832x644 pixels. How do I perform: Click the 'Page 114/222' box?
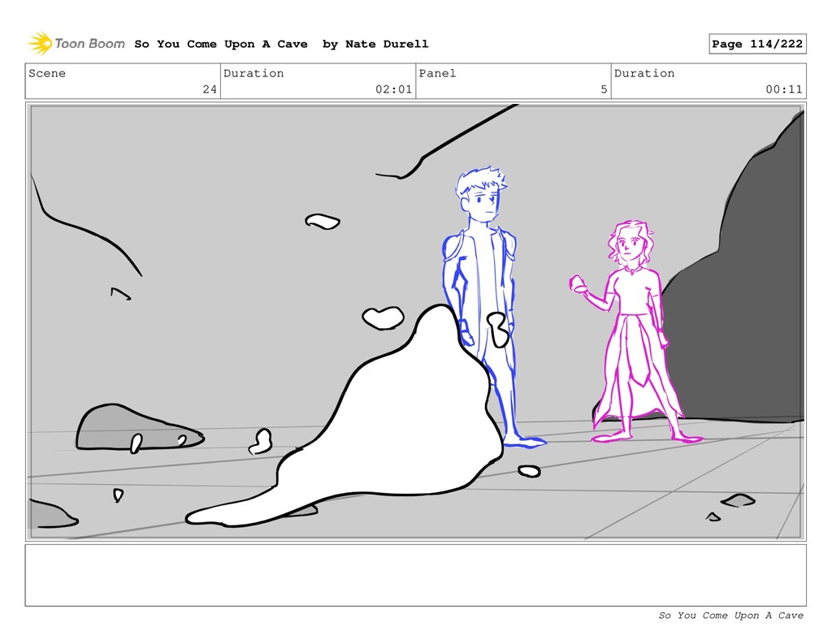pyautogui.click(x=757, y=44)
